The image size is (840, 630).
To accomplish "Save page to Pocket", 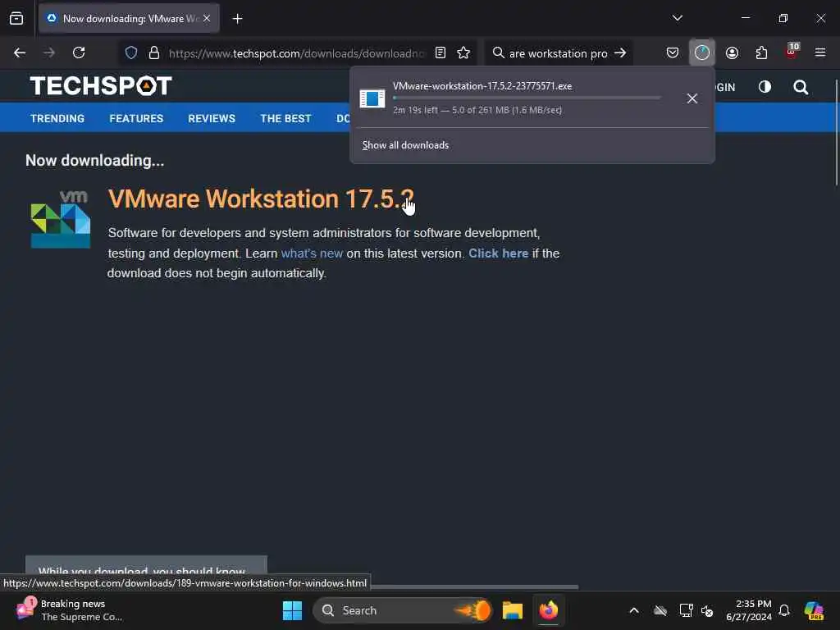I will [673, 52].
